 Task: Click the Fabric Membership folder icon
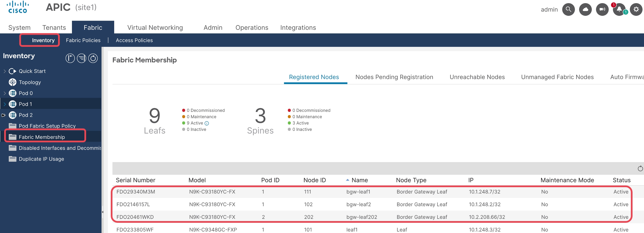[12, 137]
